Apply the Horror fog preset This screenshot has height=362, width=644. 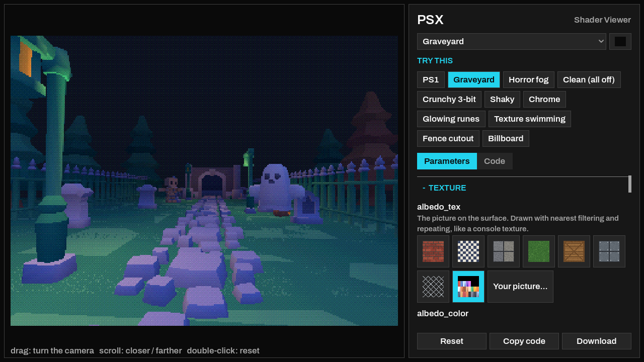coord(529,79)
